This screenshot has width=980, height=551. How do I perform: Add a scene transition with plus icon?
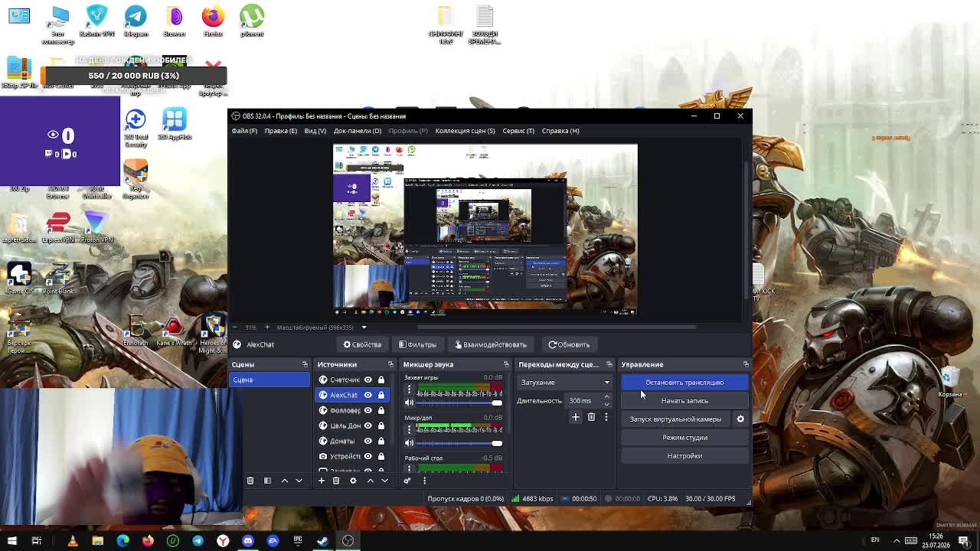tap(576, 417)
